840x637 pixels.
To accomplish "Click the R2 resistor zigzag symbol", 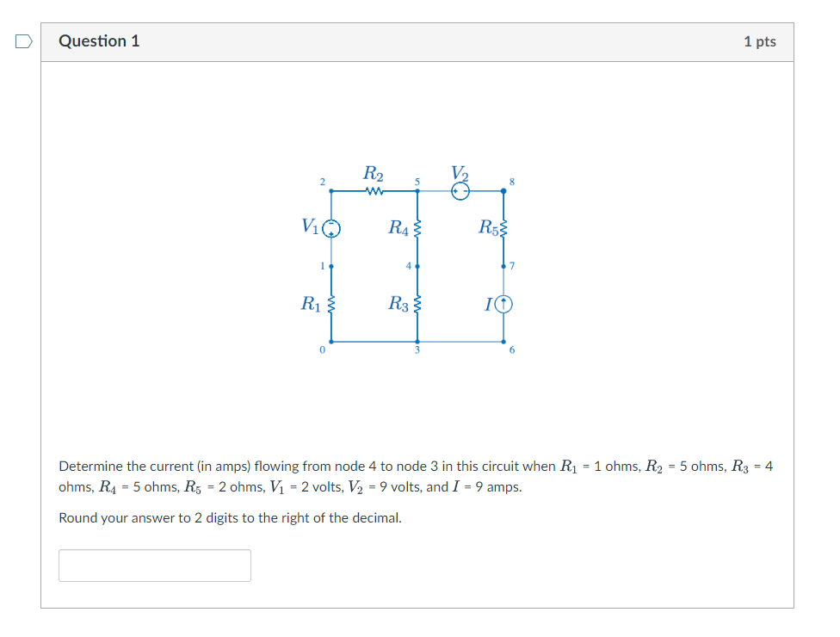I will pos(374,190).
